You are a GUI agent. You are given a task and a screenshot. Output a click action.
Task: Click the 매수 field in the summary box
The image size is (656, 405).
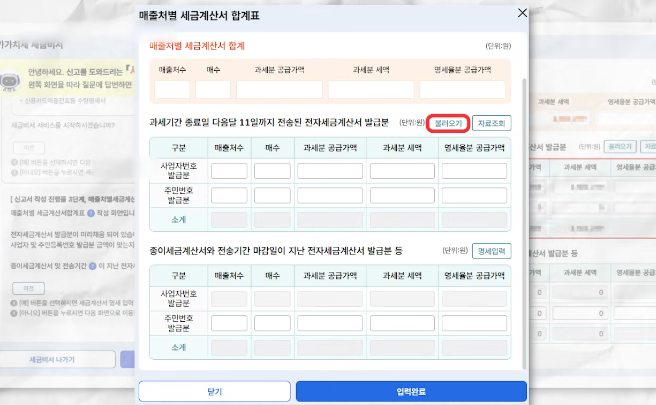pyautogui.click(x=213, y=90)
